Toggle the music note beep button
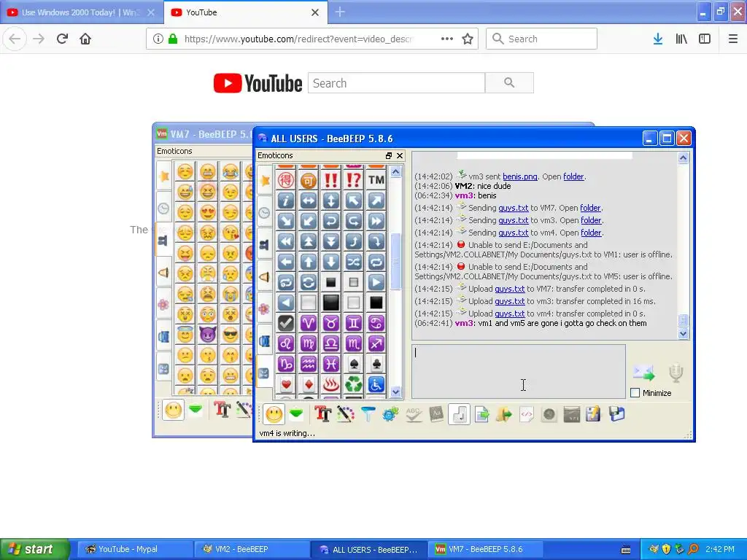The image size is (747, 560). pos(459,414)
